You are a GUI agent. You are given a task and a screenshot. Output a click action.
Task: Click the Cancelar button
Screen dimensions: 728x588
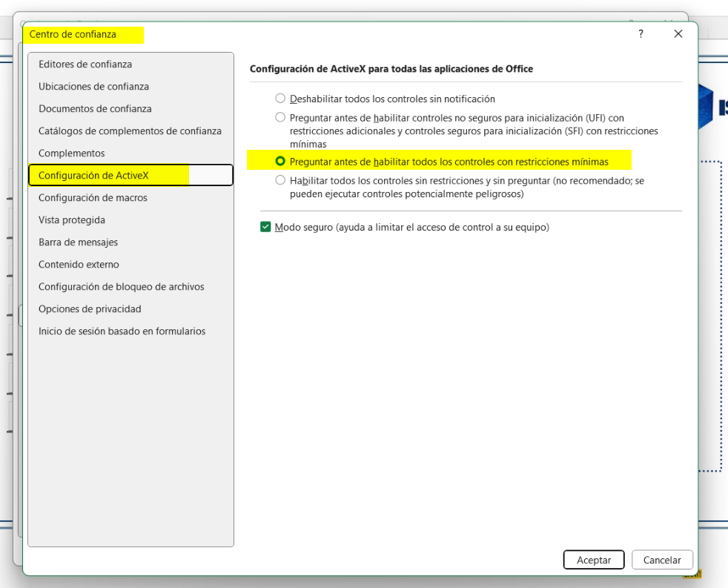coord(662,560)
